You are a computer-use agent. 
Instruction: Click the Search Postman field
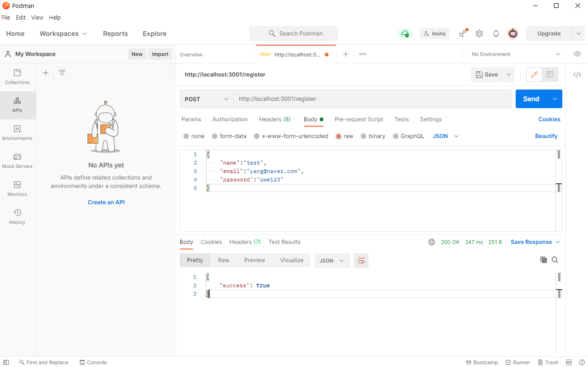click(x=294, y=34)
